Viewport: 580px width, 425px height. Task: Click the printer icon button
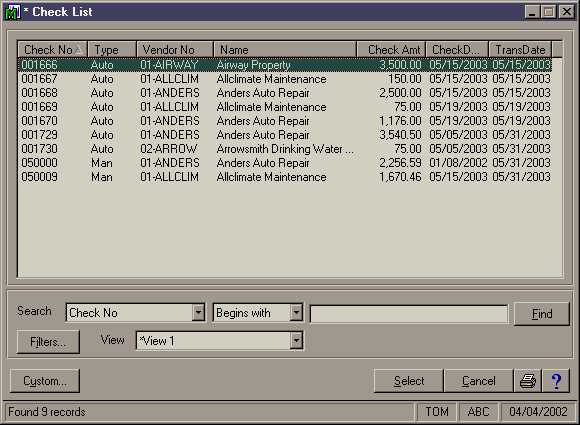[x=527, y=381]
